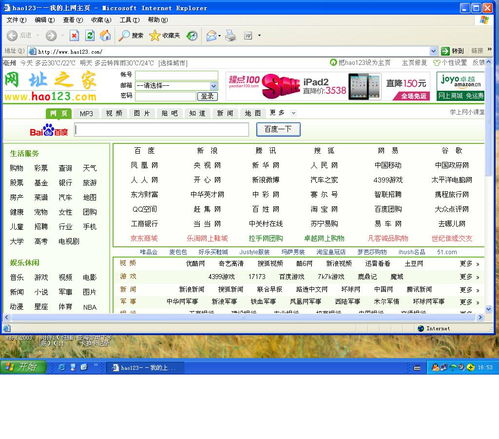Viewport: 499px width, 439px height.
Task: Click the 登录 login button
Action: coord(207,96)
